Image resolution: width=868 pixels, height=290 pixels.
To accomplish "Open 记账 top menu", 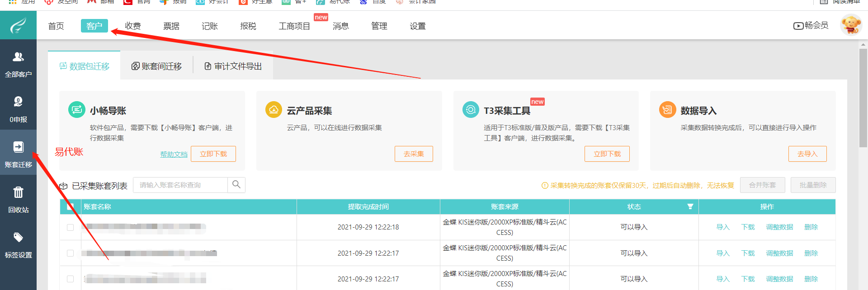I will point(210,26).
